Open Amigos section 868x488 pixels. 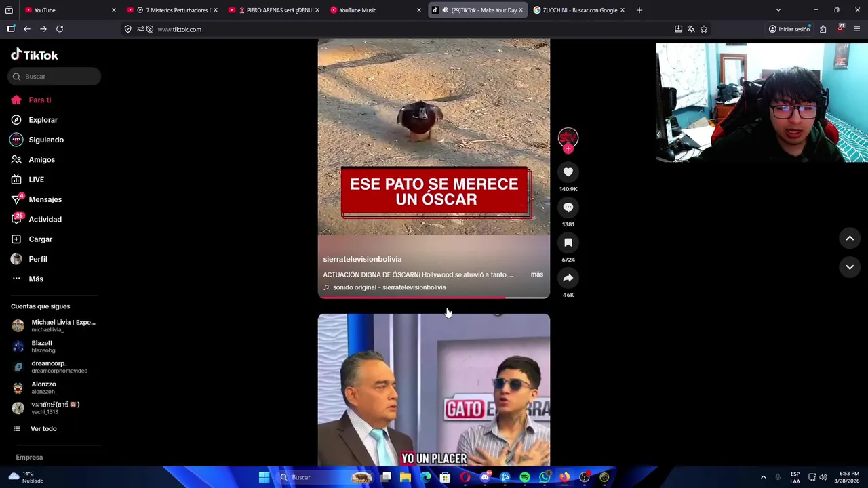tap(33, 159)
